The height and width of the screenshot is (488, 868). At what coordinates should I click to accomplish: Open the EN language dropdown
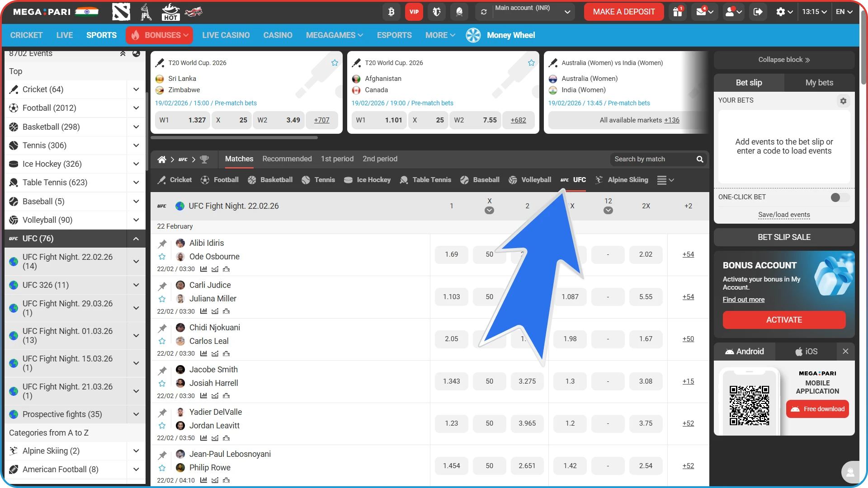[x=844, y=12]
